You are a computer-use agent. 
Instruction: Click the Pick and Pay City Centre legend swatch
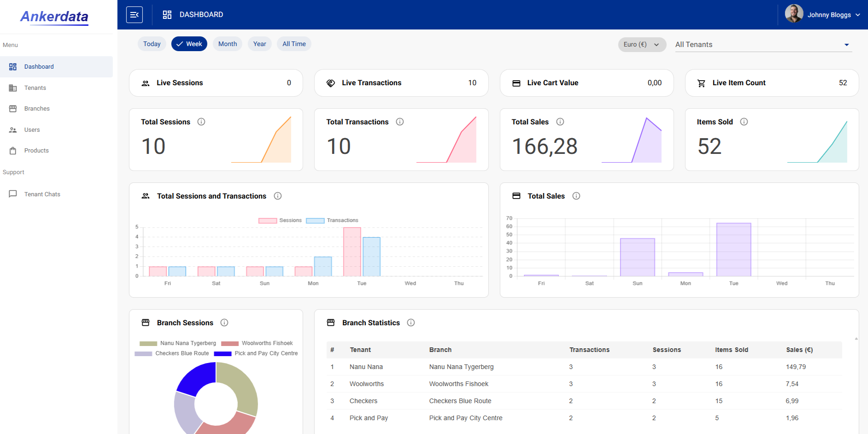coord(223,353)
